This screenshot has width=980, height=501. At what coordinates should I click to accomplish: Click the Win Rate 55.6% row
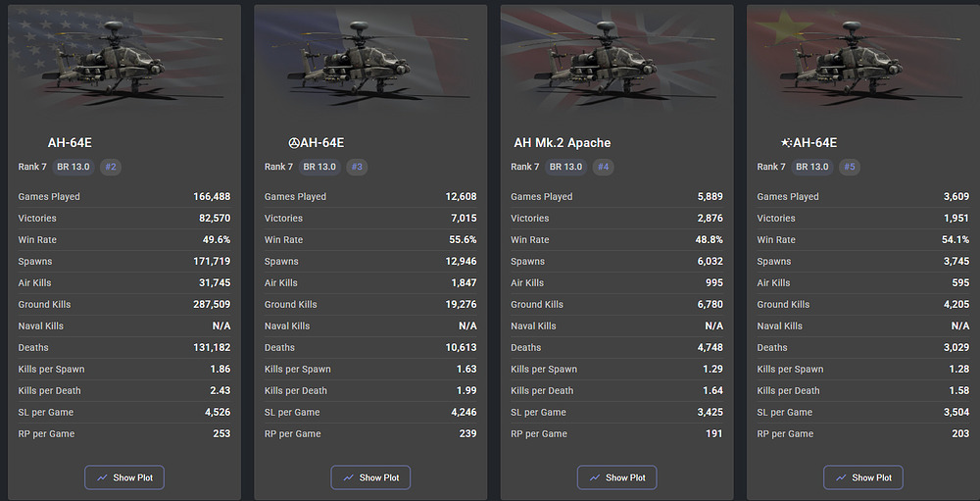(370, 240)
